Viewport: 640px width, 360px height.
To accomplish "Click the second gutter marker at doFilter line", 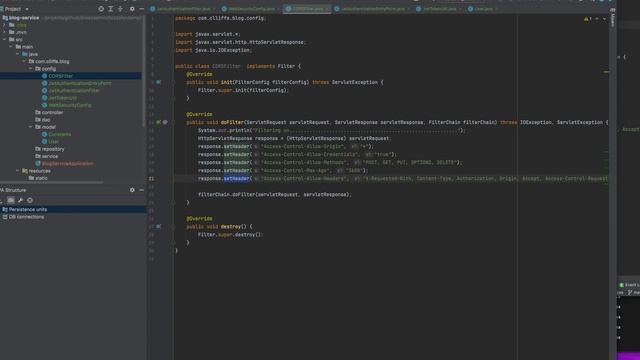I will pos(165,122).
